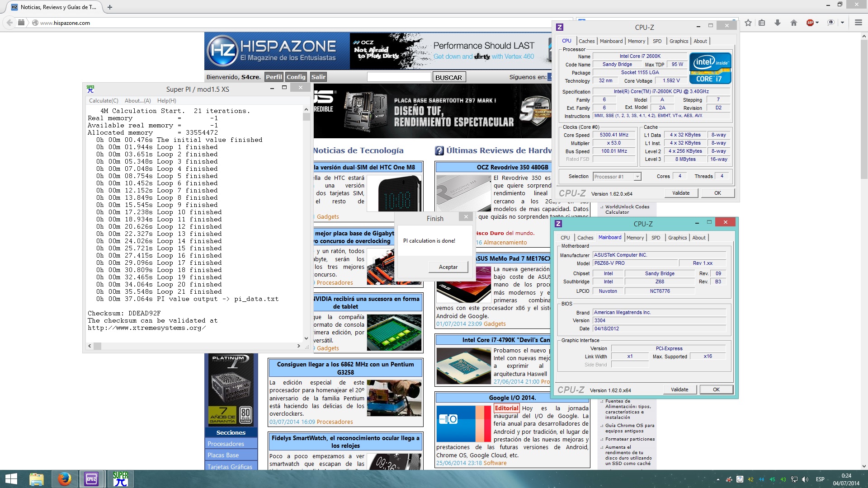The height and width of the screenshot is (488, 868).
Task: Open the About...(A) menu in Super PI
Action: tap(138, 101)
